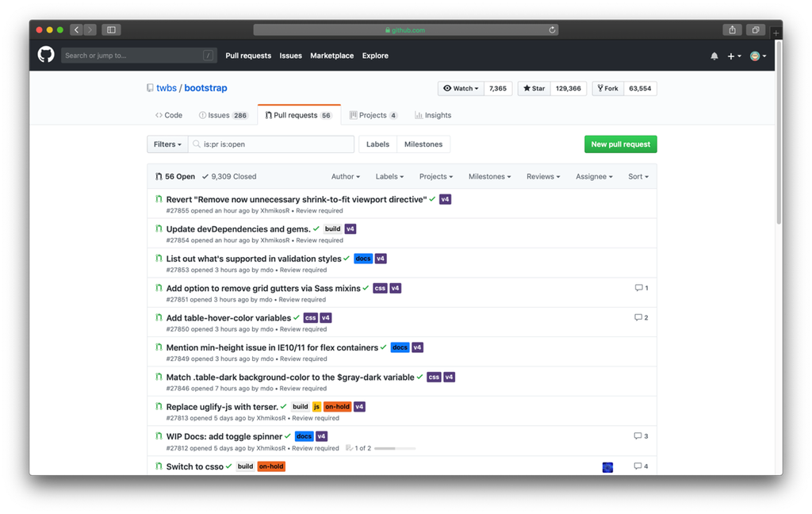Viewport: 812px width, 514px height.
Task: Click the page vertical scrollbar
Action: (x=779, y=132)
